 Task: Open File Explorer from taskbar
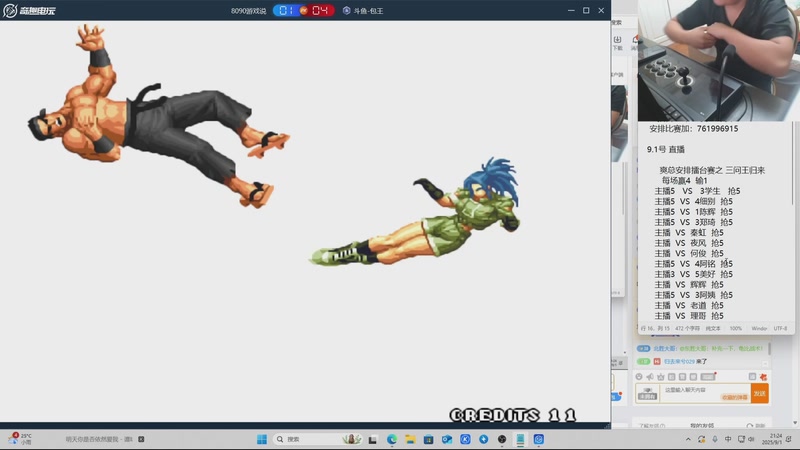(410, 439)
